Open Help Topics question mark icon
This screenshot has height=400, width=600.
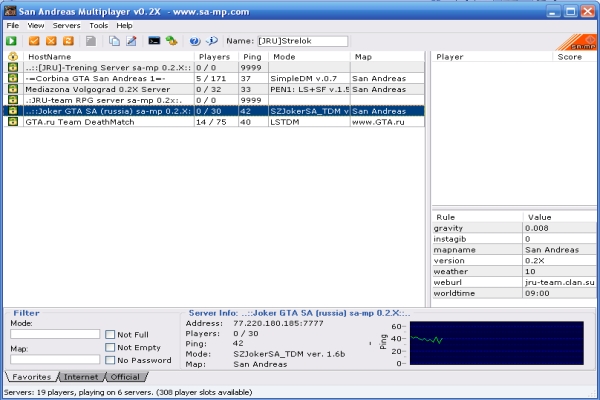click(195, 41)
